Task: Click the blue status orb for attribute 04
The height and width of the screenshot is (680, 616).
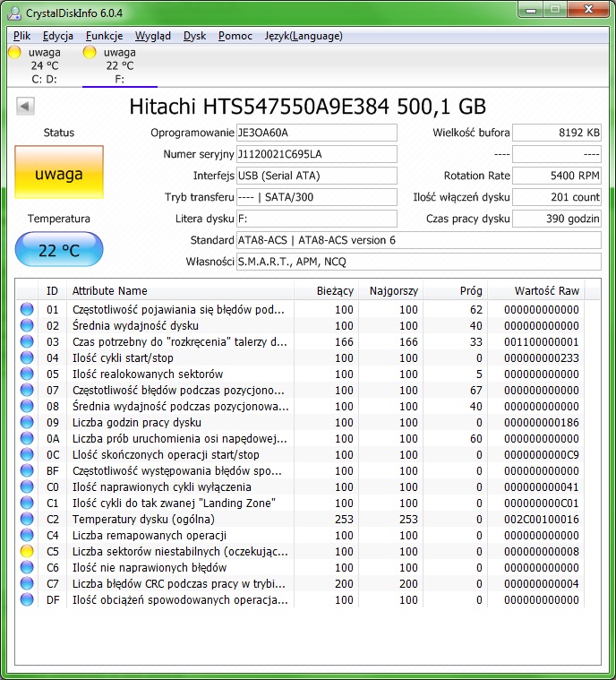Action: 27,357
